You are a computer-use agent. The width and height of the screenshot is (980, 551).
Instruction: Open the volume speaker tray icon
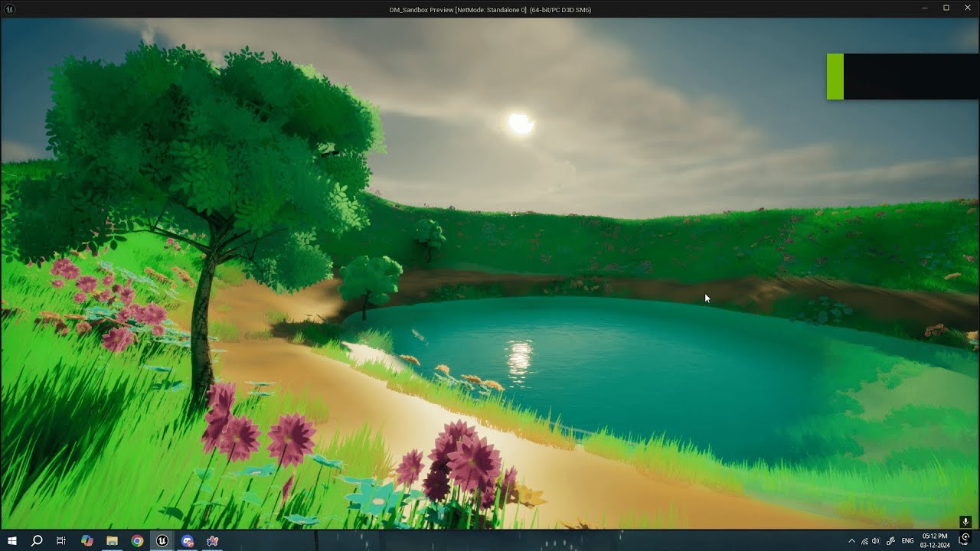pos(876,541)
